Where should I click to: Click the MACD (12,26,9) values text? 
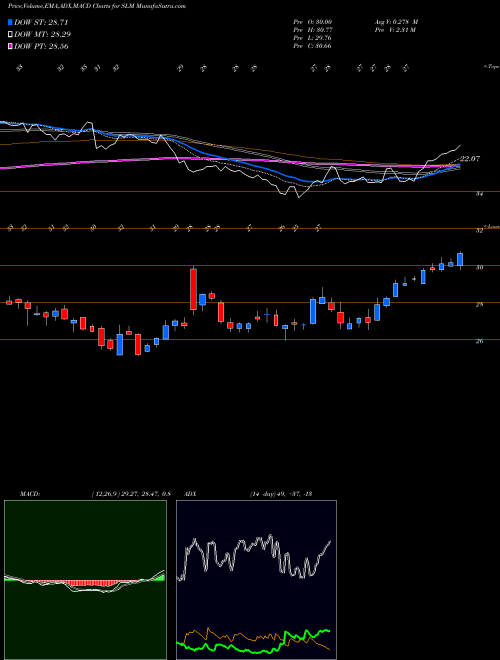[x=130, y=494]
